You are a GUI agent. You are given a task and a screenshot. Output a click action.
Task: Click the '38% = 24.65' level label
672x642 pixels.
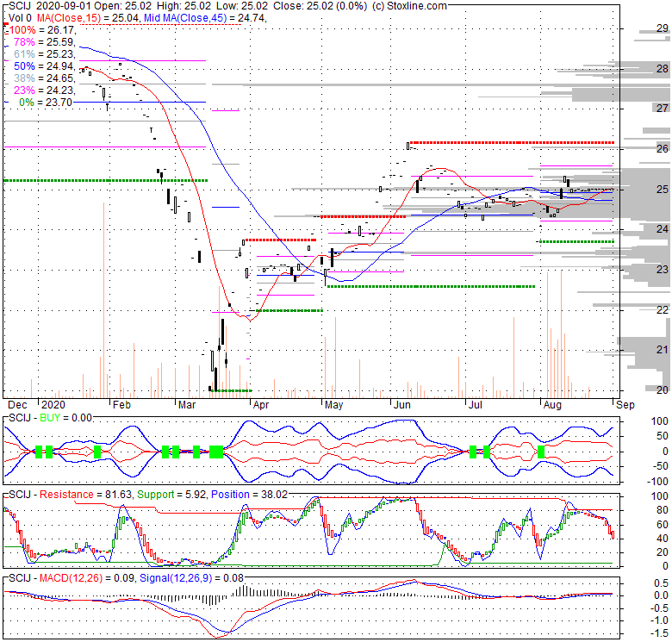click(x=45, y=78)
